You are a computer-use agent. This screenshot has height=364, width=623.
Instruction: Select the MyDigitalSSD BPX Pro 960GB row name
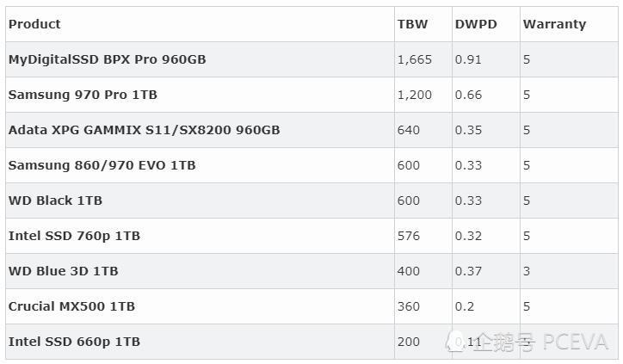[x=107, y=59]
